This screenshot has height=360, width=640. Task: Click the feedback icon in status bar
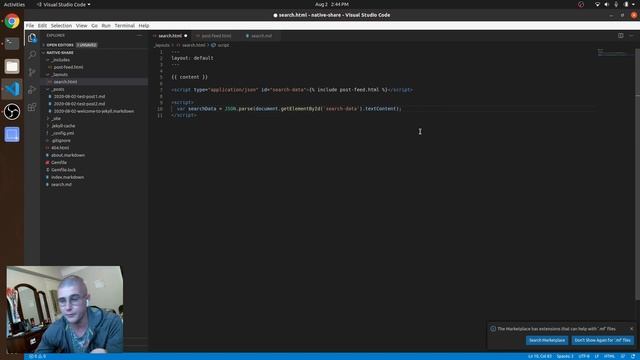[x=623, y=356]
